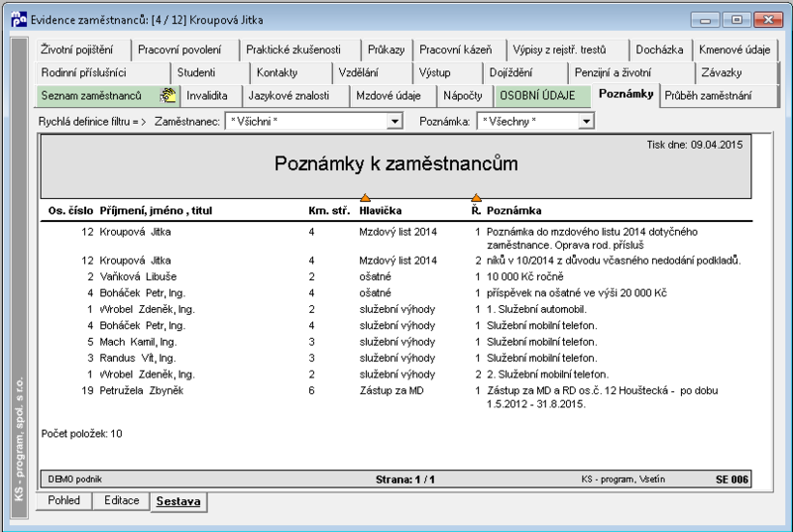Click the Km. stř. column header

pyautogui.click(x=329, y=210)
